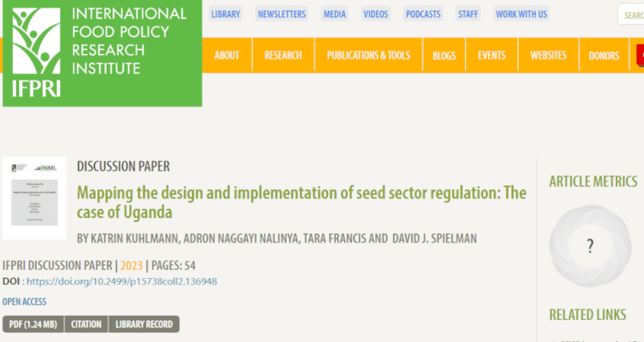Visit the Staff page link
644x342 pixels.
468,14
